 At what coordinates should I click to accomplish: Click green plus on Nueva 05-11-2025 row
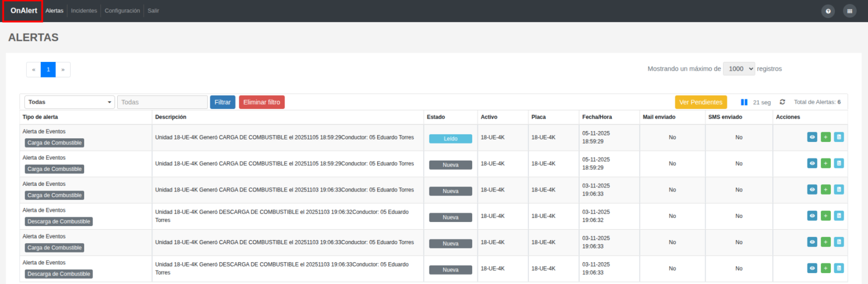click(x=826, y=164)
